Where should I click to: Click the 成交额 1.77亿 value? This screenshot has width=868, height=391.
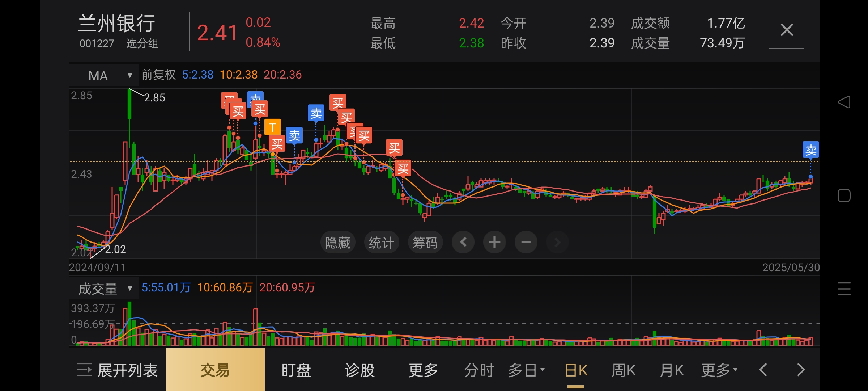726,23
